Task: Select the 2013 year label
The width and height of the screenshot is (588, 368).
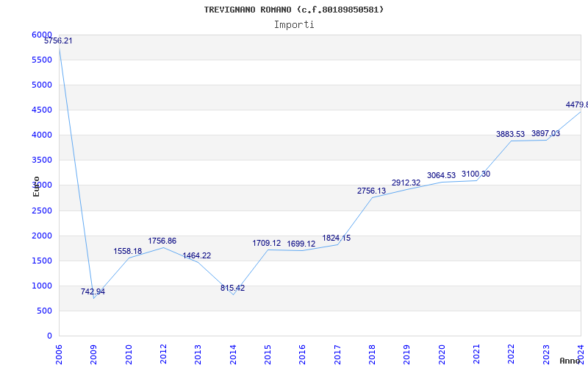Action: pos(198,355)
